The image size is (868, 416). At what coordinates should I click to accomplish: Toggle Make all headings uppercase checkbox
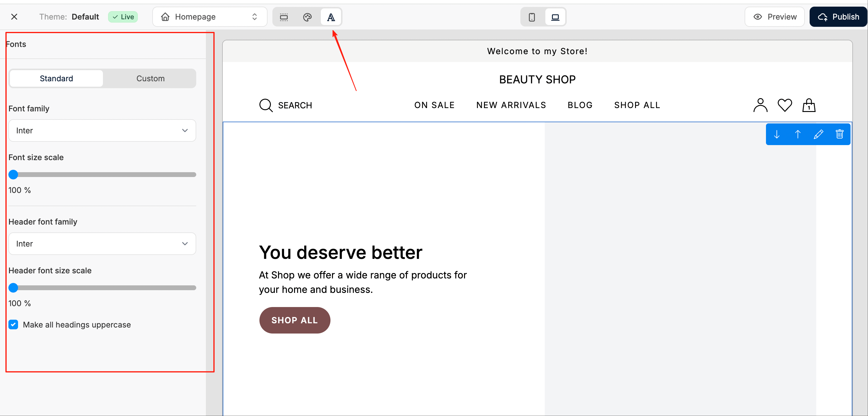[x=13, y=324]
